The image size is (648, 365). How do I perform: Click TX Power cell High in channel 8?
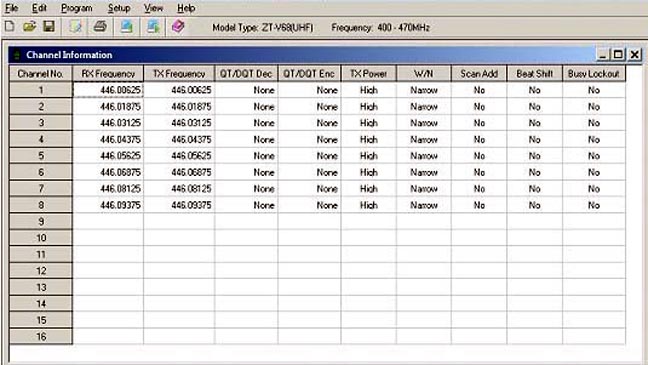368,205
